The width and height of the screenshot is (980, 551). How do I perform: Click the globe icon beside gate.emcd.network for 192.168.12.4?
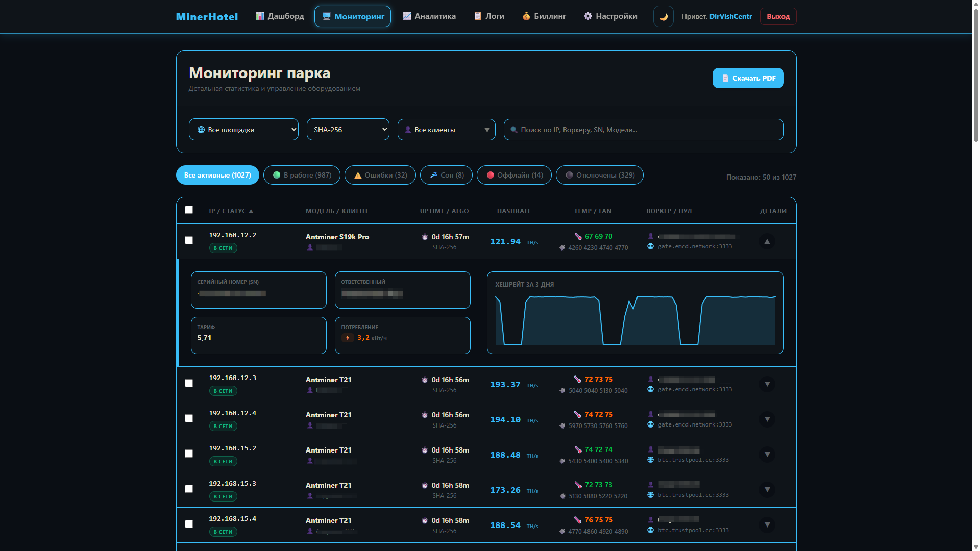point(650,424)
